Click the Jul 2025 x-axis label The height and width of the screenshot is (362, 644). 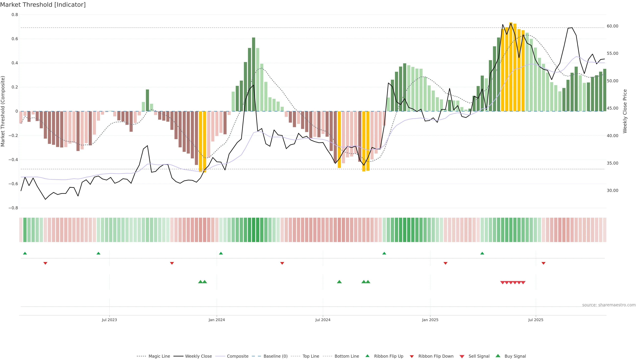pos(535,320)
